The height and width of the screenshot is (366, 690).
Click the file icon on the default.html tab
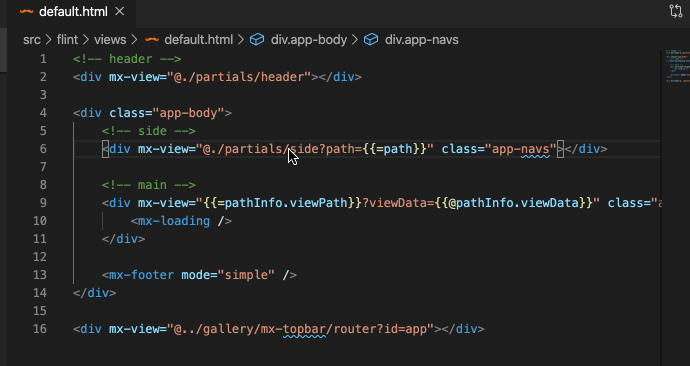pyautogui.click(x=26, y=12)
